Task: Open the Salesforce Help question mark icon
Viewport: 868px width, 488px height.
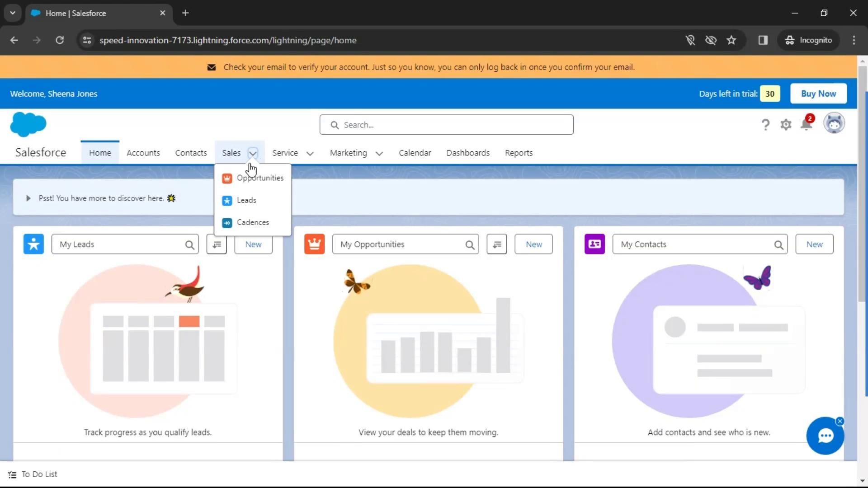Action: (765, 125)
